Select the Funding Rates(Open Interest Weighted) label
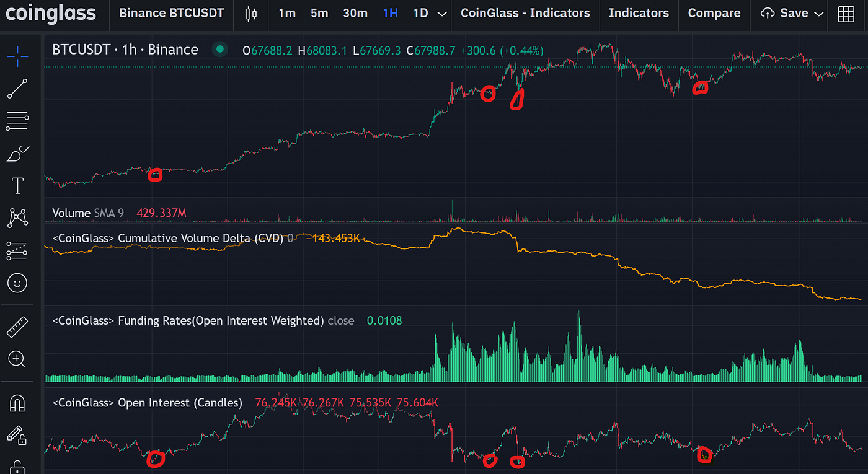The height and width of the screenshot is (474, 868). 188,320
